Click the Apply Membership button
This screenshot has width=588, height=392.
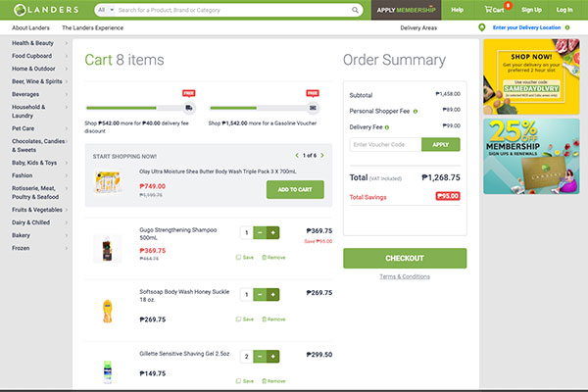click(x=406, y=10)
